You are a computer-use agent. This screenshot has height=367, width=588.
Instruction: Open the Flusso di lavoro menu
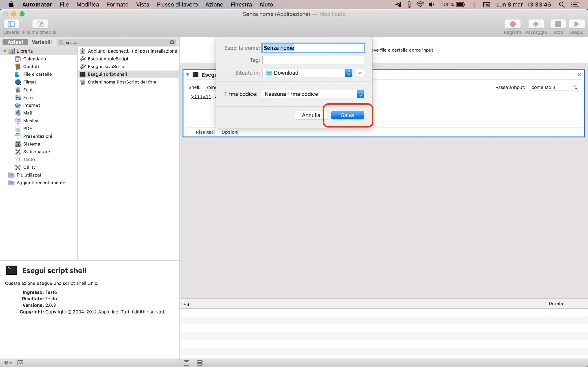tap(177, 5)
